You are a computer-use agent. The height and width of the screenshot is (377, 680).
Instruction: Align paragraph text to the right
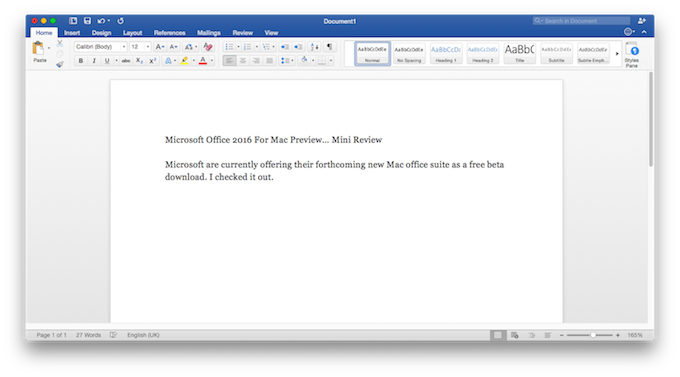coord(256,61)
